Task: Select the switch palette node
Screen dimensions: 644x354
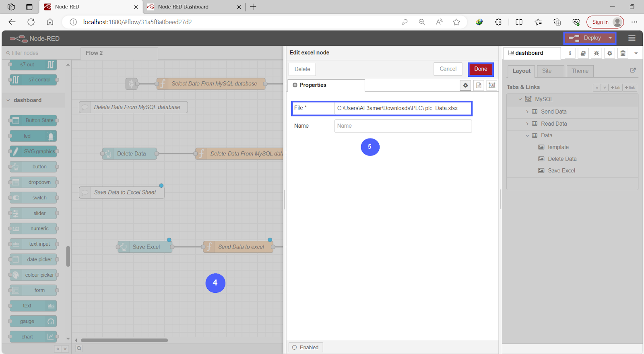Action: [33, 198]
